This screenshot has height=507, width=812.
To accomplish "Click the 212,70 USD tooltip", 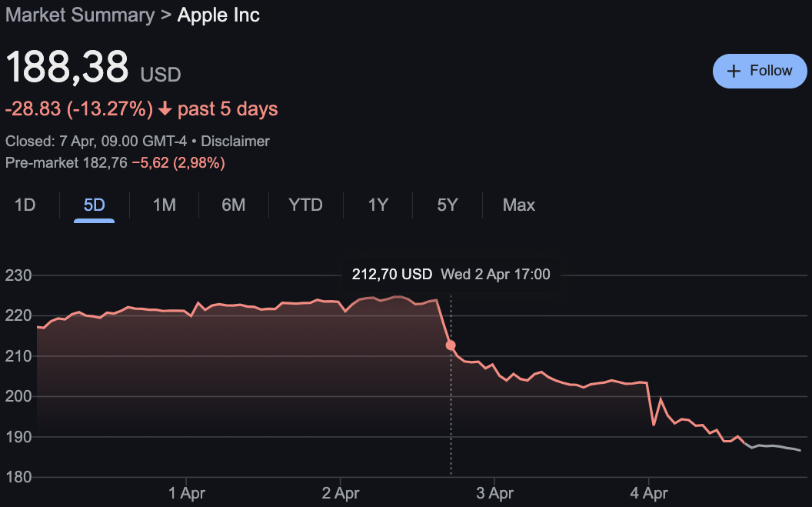I will pos(391,274).
